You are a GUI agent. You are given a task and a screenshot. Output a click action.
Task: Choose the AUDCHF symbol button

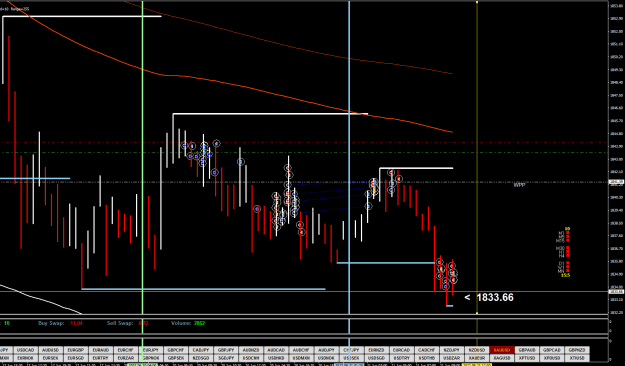pos(301,350)
